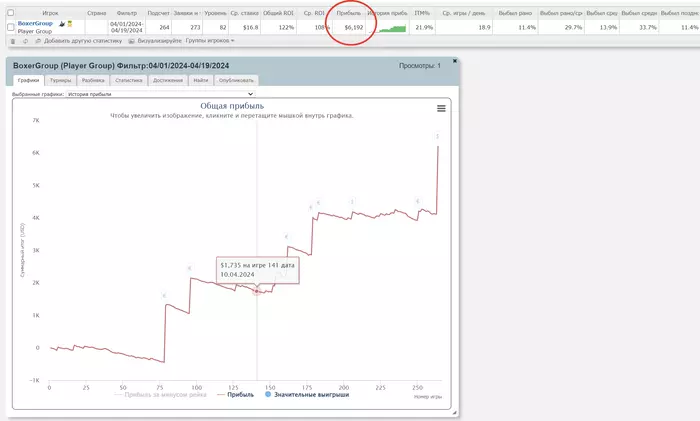Click the highlighted data point at game 141
700x421 pixels.
pyautogui.click(x=257, y=291)
